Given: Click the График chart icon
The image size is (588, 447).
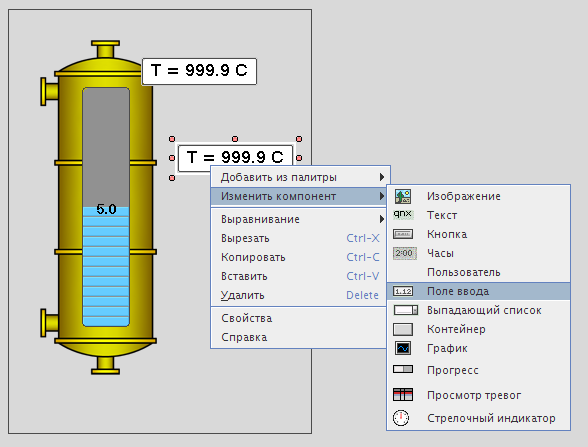Looking at the screenshot, I should (x=403, y=348).
